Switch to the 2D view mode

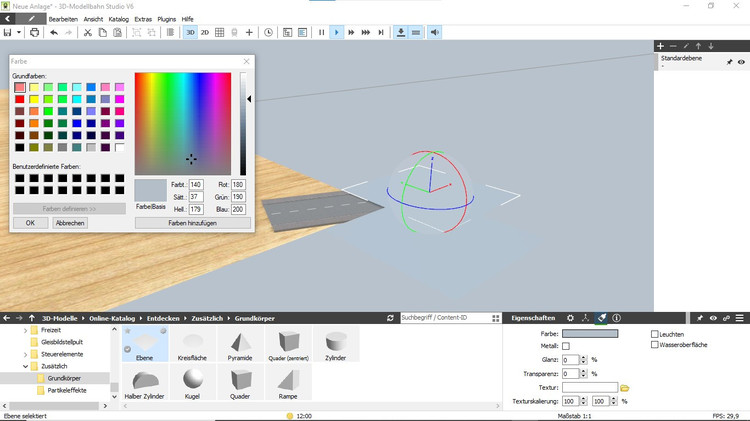[x=205, y=32]
